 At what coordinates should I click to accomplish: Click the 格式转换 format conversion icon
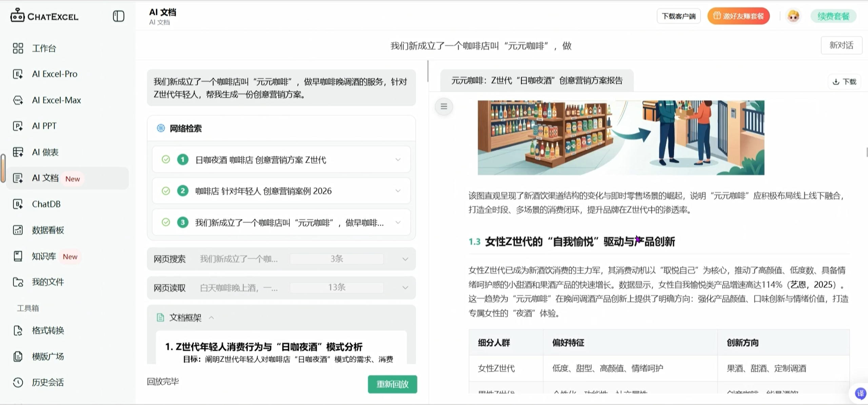(18, 330)
